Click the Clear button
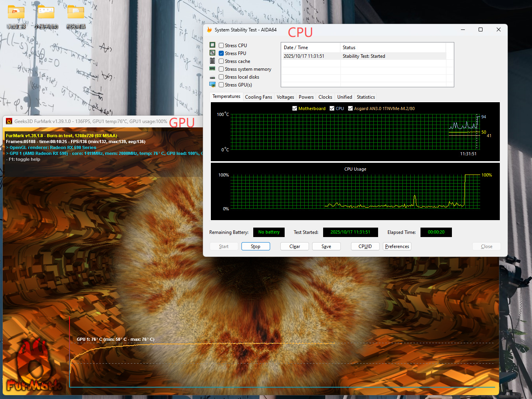This screenshot has width=532, height=399. click(x=294, y=246)
